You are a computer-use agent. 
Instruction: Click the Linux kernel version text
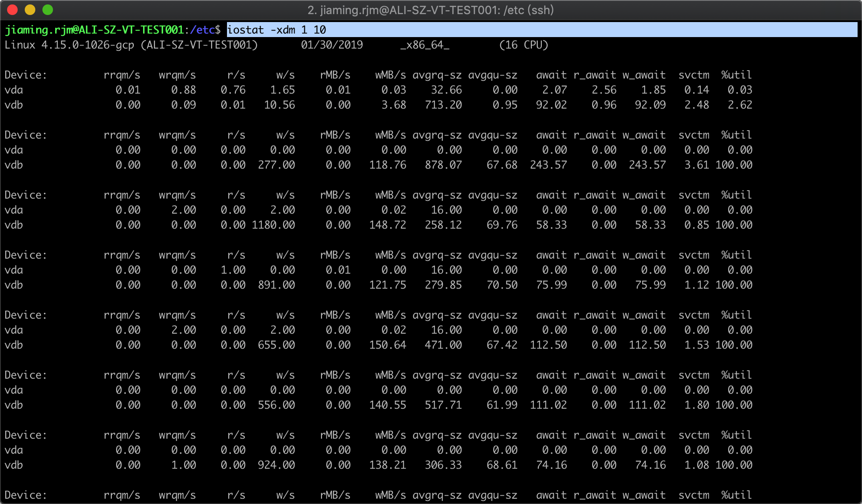pos(68,45)
